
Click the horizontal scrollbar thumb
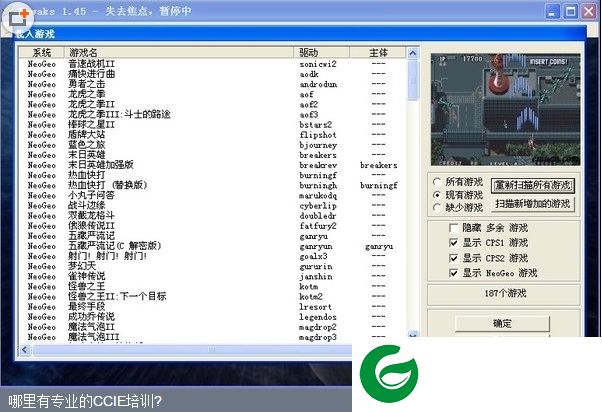point(192,349)
